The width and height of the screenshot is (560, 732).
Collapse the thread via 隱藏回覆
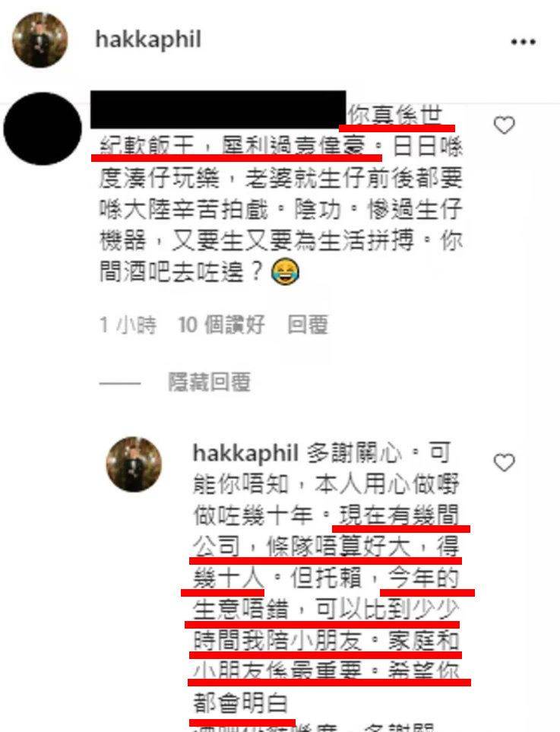[x=209, y=382]
